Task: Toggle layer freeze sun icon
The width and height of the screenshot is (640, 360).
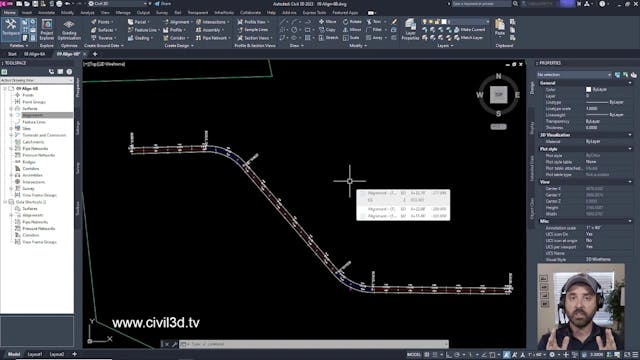Action: tap(431, 22)
